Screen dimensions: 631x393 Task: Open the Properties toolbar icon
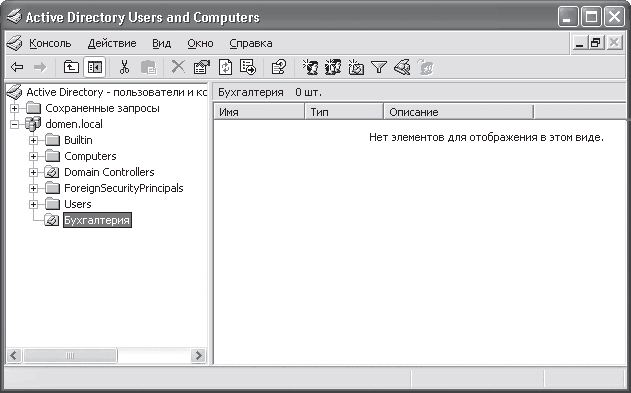point(202,67)
